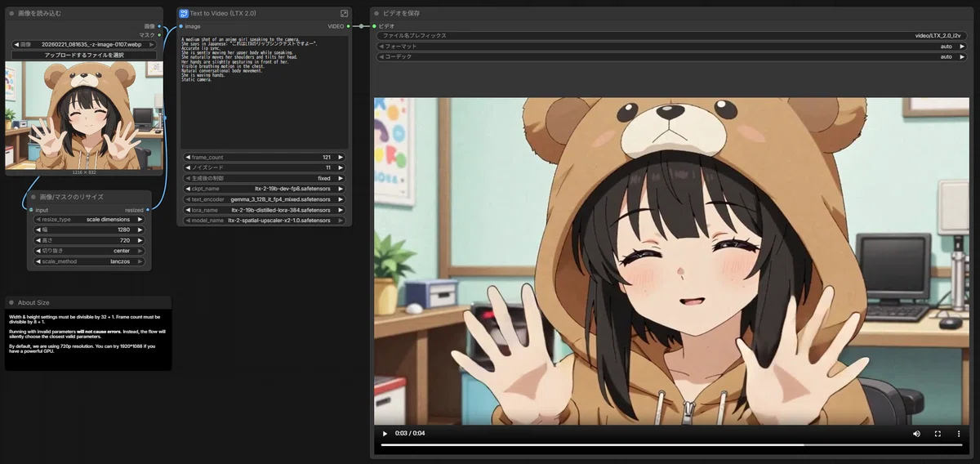
Task: Open the lora_name dropdown
Action: click(265, 210)
